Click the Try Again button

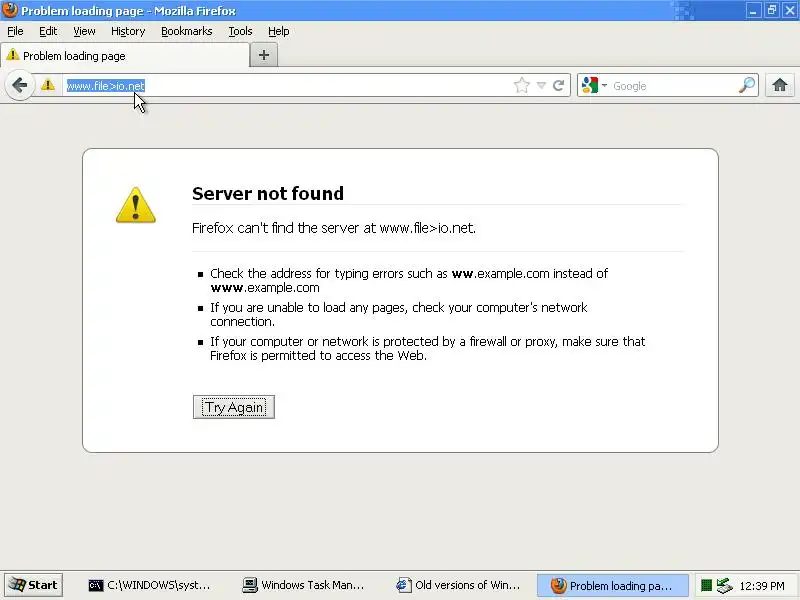tap(234, 407)
